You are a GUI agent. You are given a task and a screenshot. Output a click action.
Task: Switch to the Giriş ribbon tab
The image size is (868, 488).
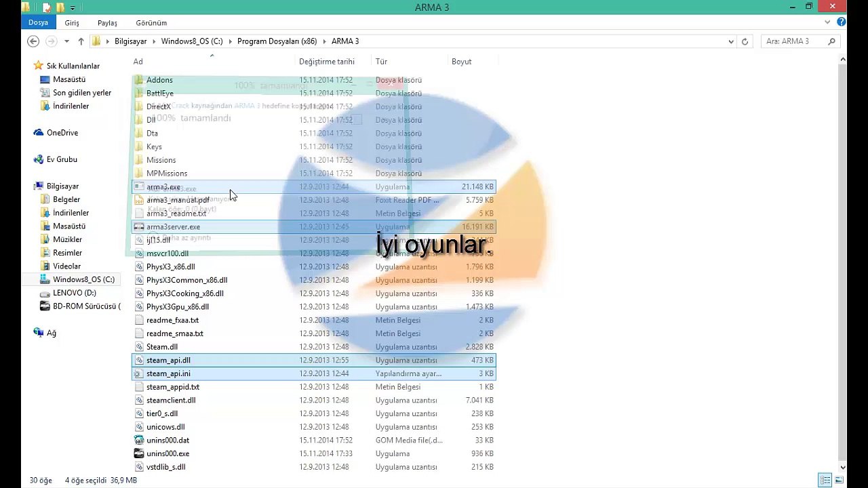pyautogui.click(x=72, y=22)
